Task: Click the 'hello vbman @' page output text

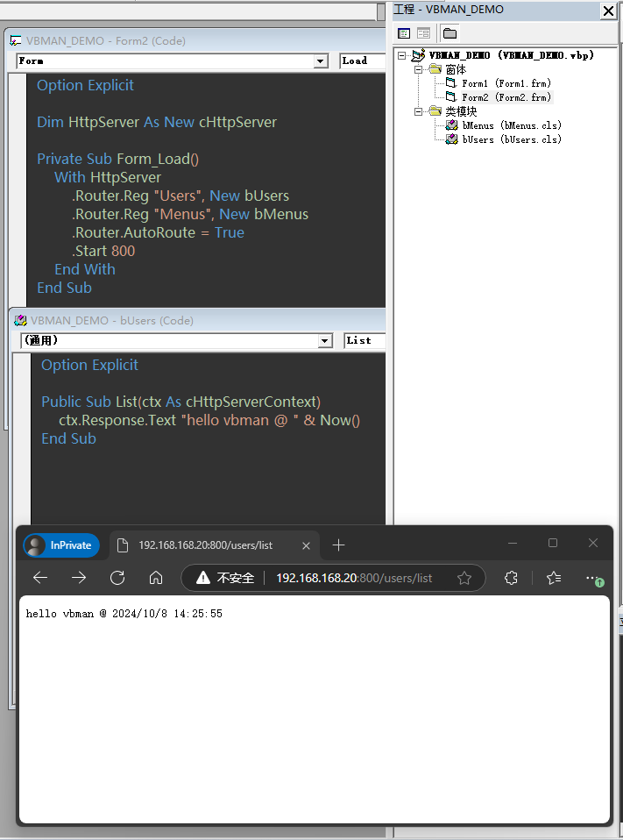Action: click(x=124, y=614)
